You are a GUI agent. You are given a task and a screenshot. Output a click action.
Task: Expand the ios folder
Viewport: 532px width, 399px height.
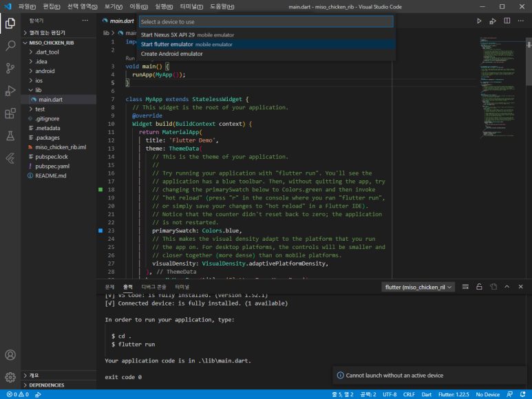58,80
